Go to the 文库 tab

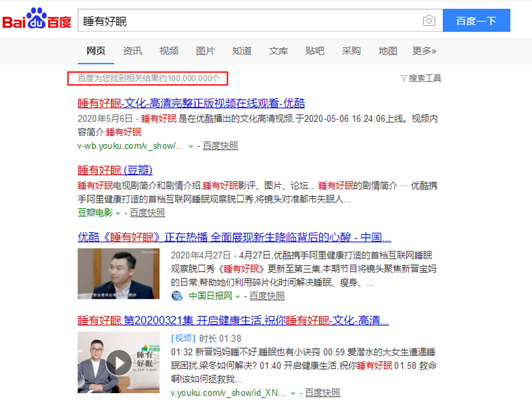point(278,51)
